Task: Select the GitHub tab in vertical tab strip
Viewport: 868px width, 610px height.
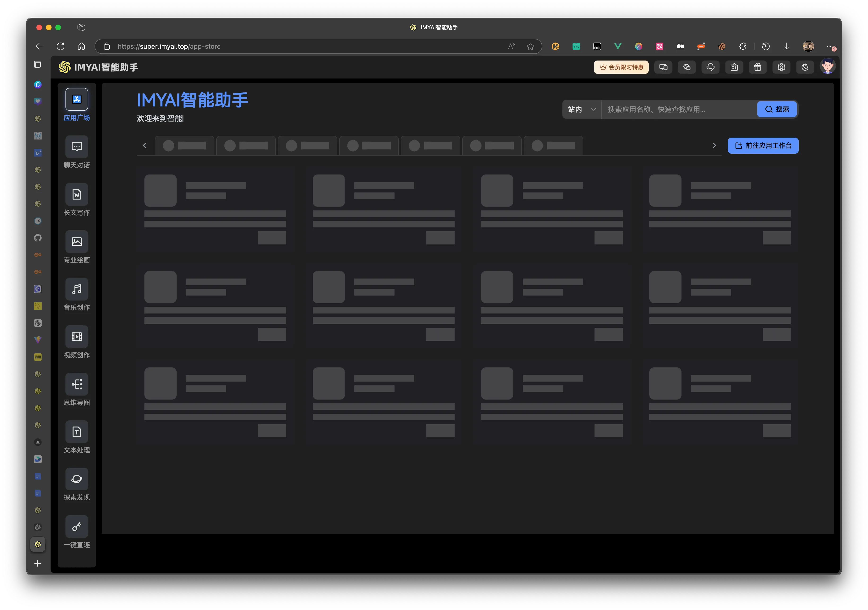Action: [x=38, y=237]
